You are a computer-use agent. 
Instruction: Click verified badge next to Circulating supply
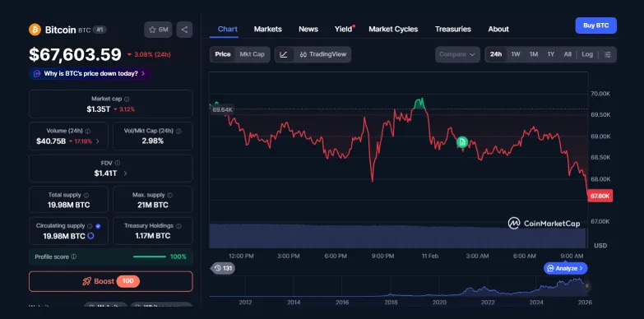98,226
